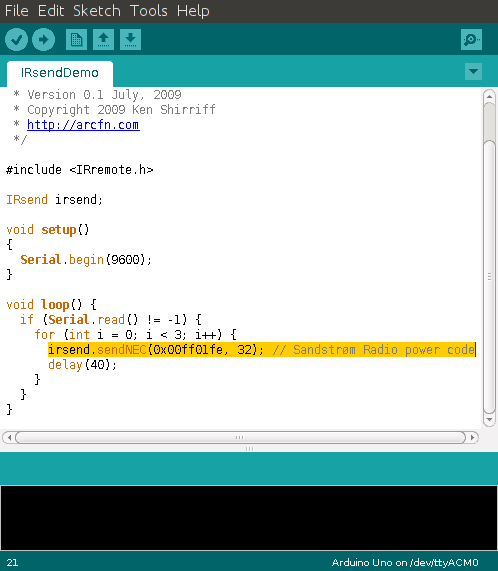Viewport: 498px width, 571px height.
Task: Create a new sketch with New icon
Action: (76, 39)
